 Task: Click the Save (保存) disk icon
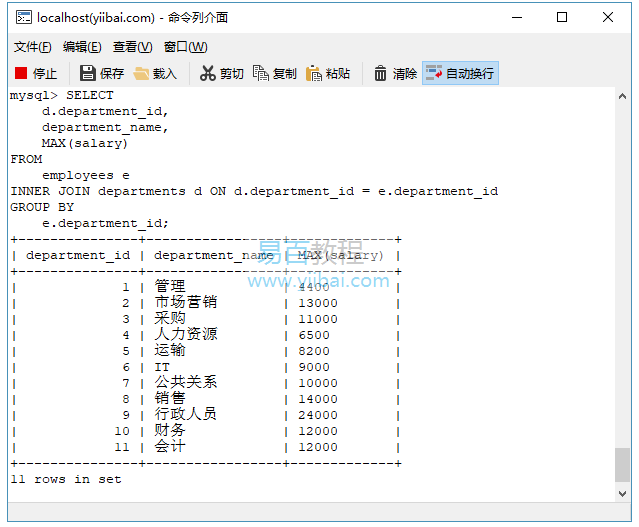pos(88,73)
